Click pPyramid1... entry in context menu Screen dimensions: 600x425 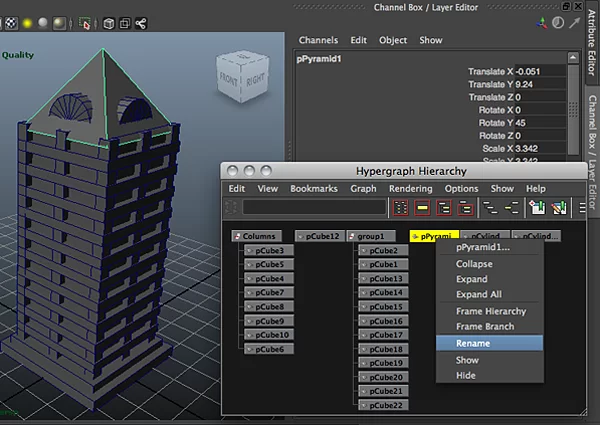pos(489,247)
